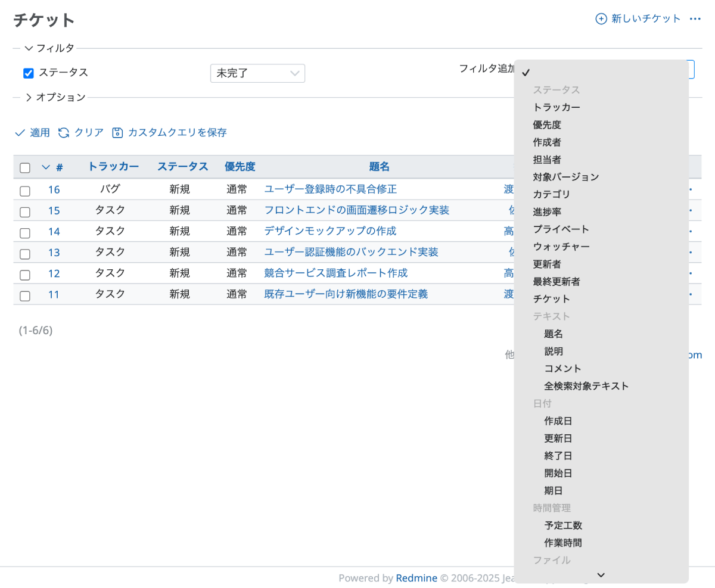Expand the オプション section
This screenshot has height=588, width=715.
click(29, 98)
